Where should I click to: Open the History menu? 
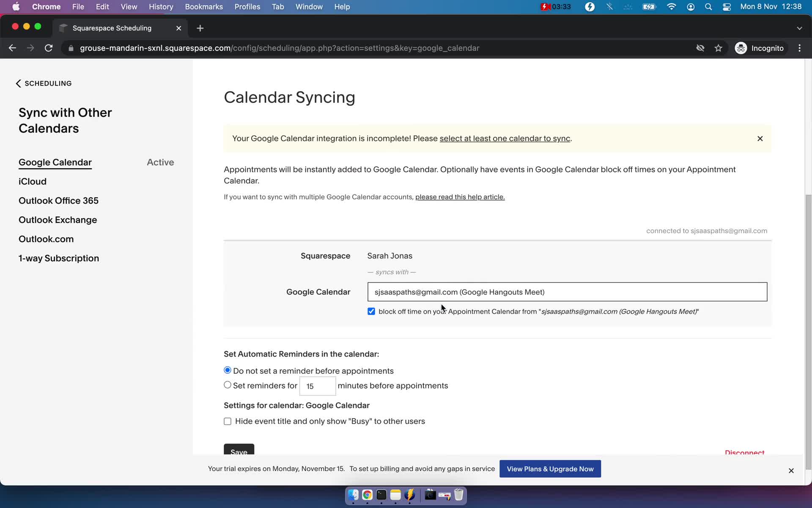pos(161,7)
